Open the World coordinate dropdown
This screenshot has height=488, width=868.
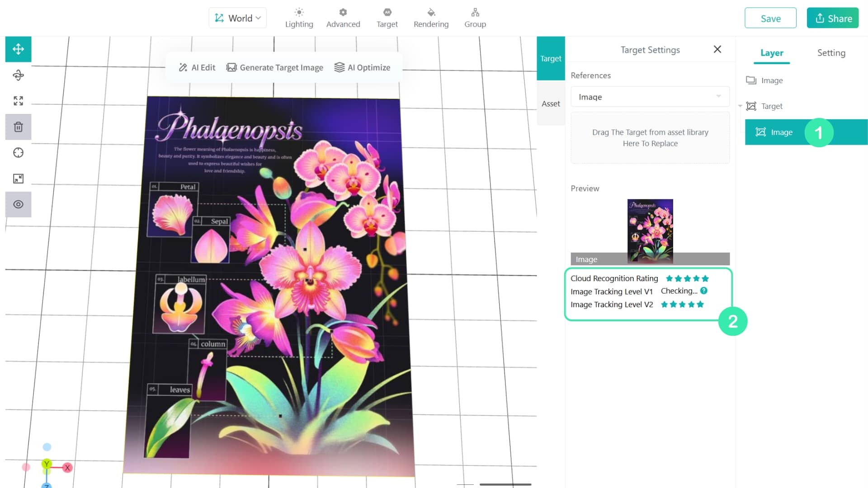pyautogui.click(x=238, y=18)
